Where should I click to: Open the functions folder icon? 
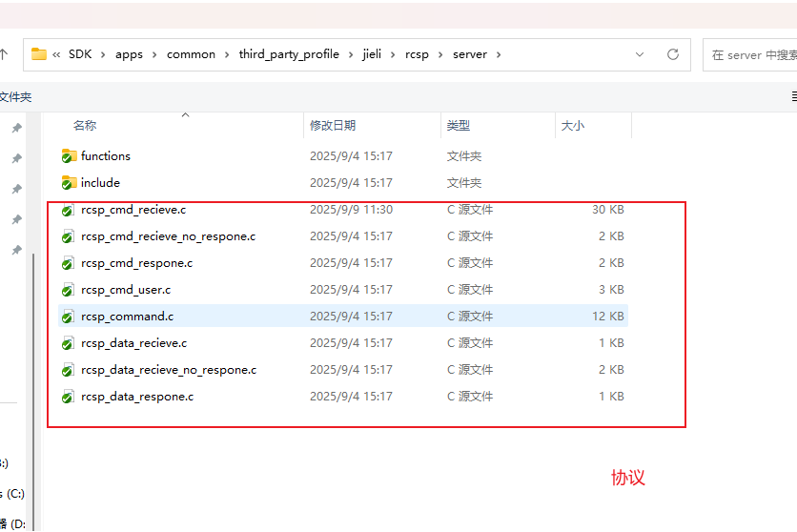click(70, 155)
